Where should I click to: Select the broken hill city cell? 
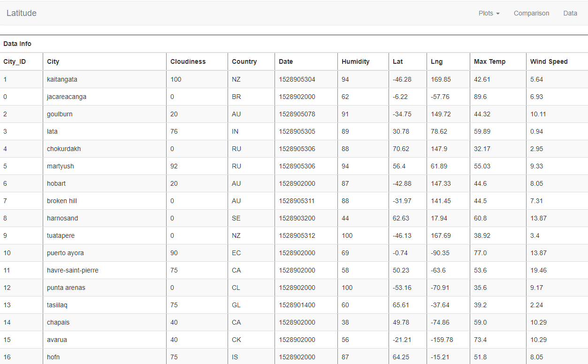(105, 201)
